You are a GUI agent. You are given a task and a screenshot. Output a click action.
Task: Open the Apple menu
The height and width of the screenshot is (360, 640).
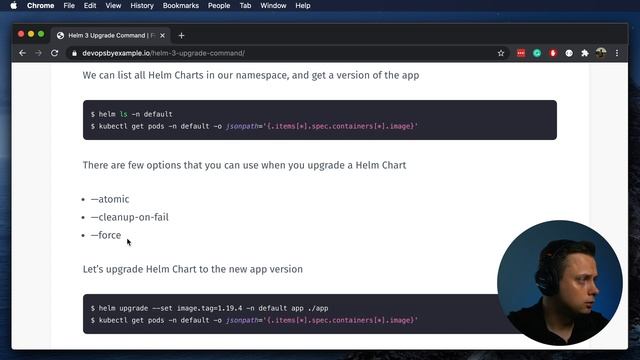(x=13, y=6)
